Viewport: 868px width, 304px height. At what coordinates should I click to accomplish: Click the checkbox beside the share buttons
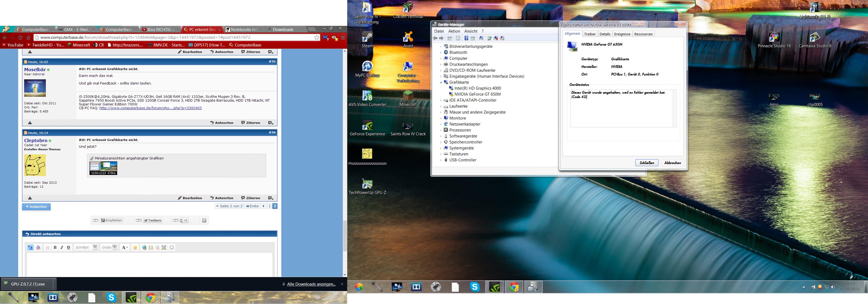pyautogui.click(x=204, y=220)
